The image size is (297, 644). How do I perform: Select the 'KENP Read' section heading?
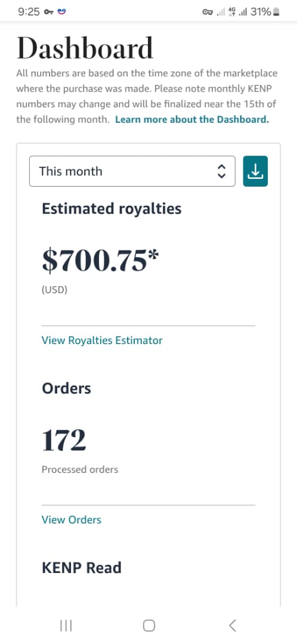coord(82,568)
